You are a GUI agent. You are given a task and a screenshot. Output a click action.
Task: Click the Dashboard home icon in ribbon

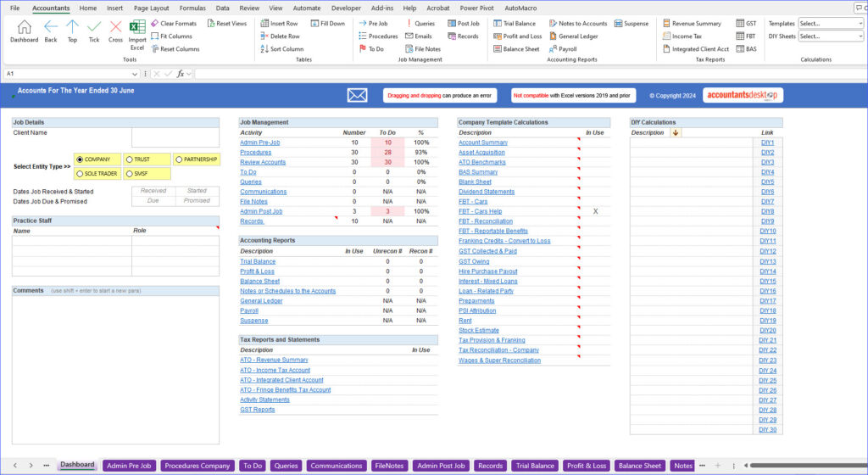(x=24, y=27)
